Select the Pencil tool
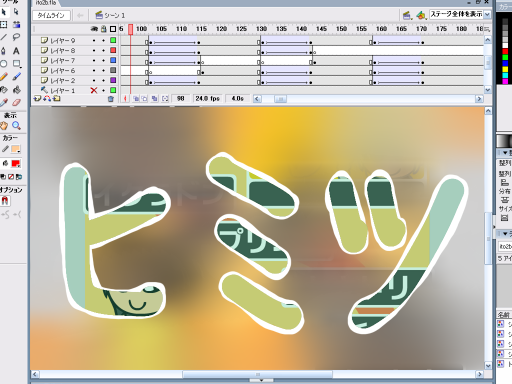The image size is (512, 384). 4,77
